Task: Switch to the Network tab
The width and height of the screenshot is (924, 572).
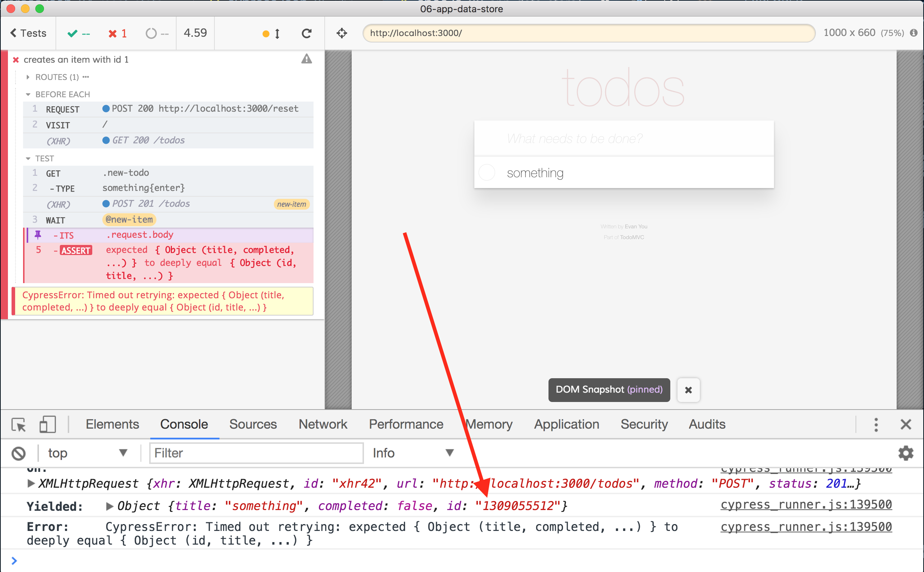Action: pos(323,424)
